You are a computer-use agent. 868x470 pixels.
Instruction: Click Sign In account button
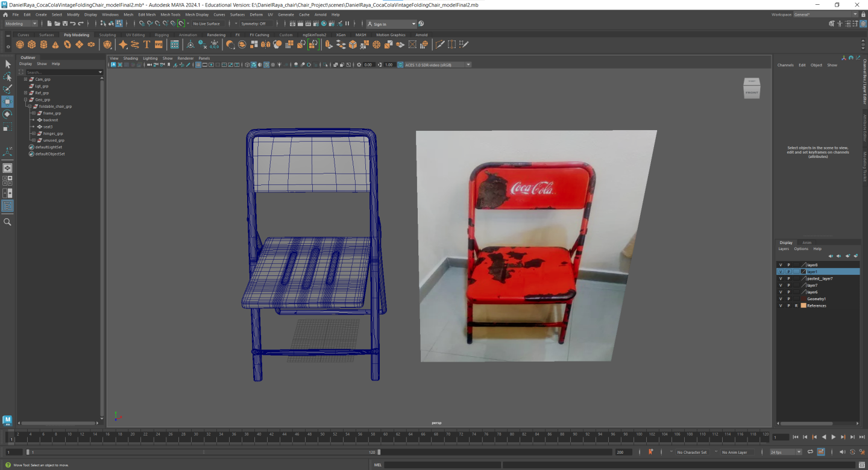click(392, 23)
